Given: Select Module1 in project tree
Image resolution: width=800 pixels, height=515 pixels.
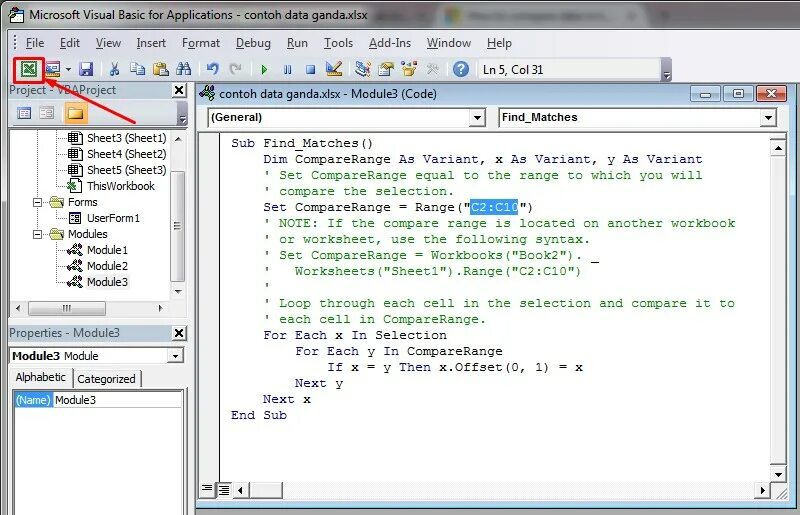Looking at the screenshot, I should click(x=107, y=250).
